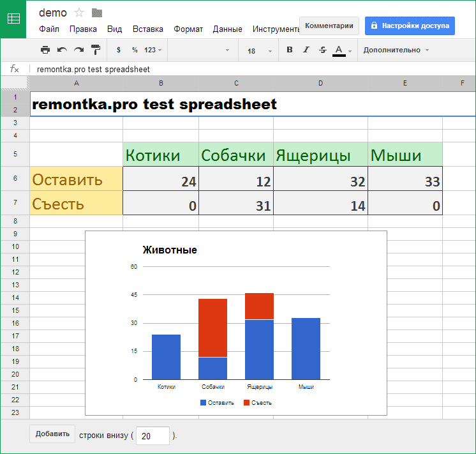Select the cell containing 32
This screenshot has height=454, width=476.
(320, 179)
